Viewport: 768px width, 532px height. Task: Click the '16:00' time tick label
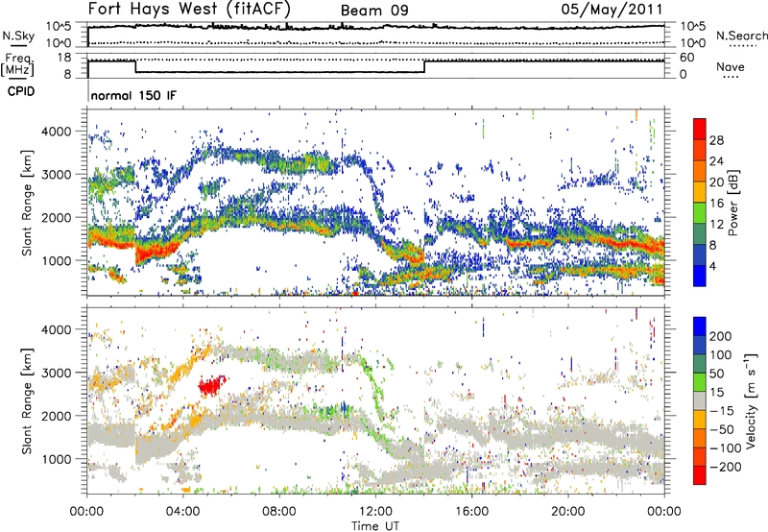point(471,512)
